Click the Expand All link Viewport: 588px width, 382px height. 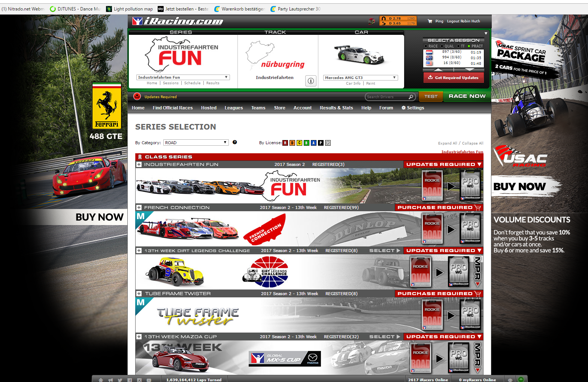tap(448, 143)
